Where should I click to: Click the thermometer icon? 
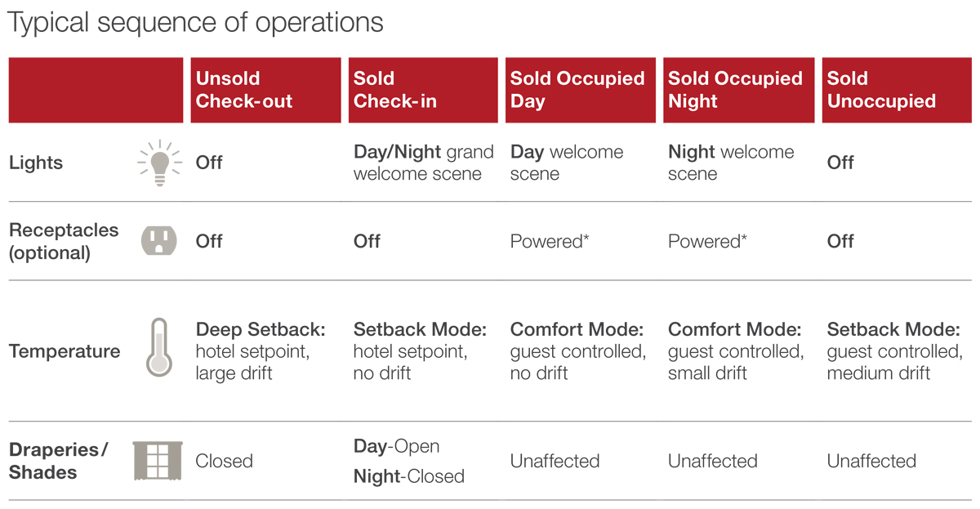[158, 347]
